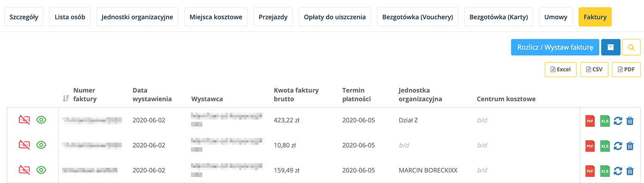This screenshot has height=183, width=644.
Task: Switch to the Przejazdy tab
Action: coord(273,17)
